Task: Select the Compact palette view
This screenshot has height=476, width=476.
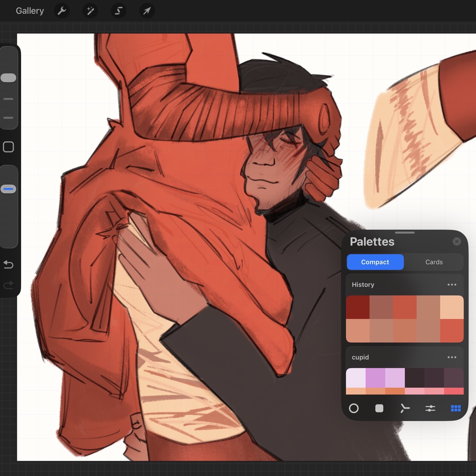Action: [375, 262]
